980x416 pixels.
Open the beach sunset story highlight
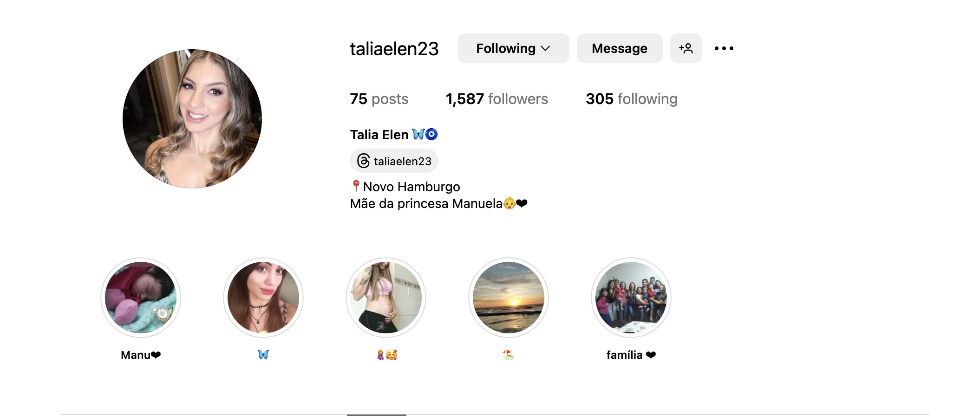(x=509, y=298)
